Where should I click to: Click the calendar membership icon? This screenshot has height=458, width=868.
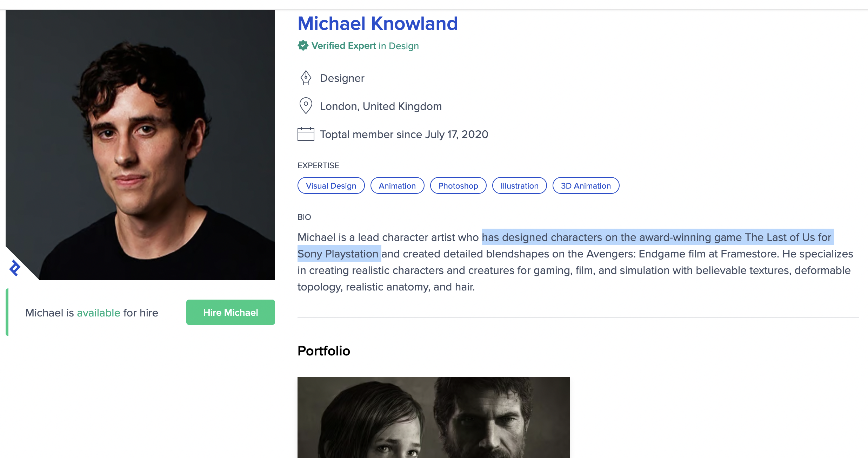pyautogui.click(x=306, y=134)
